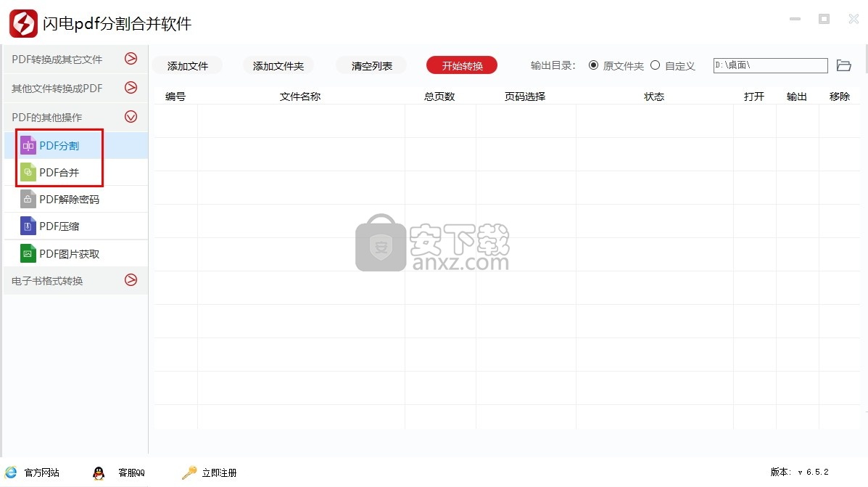
Task: Click the PDF图片获取 green image icon
Action: tap(28, 253)
